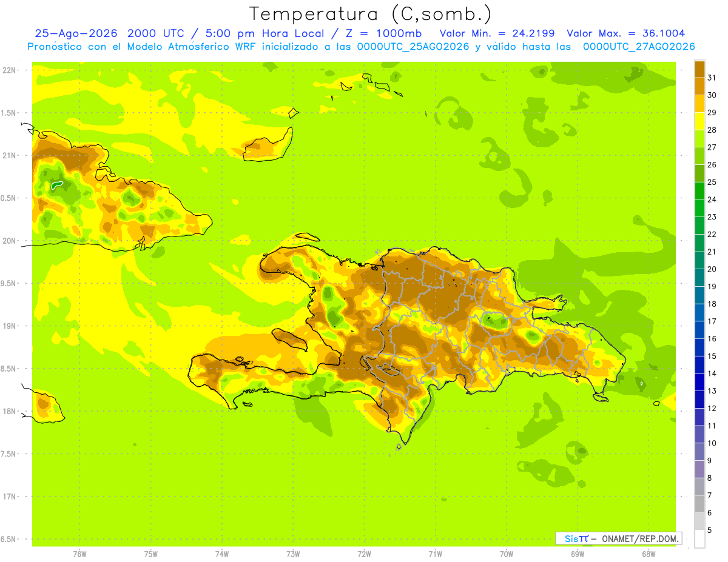Click the dark brown swatch above legend value 31

699,69
